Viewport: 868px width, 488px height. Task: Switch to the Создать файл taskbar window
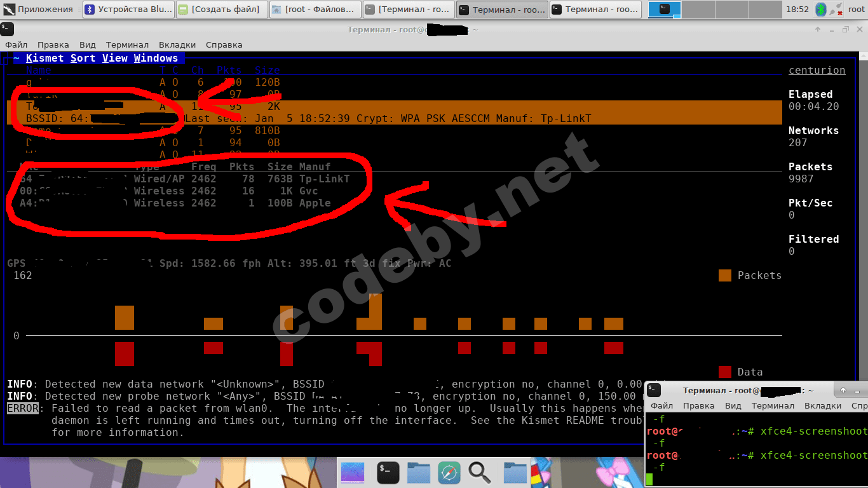click(x=220, y=10)
